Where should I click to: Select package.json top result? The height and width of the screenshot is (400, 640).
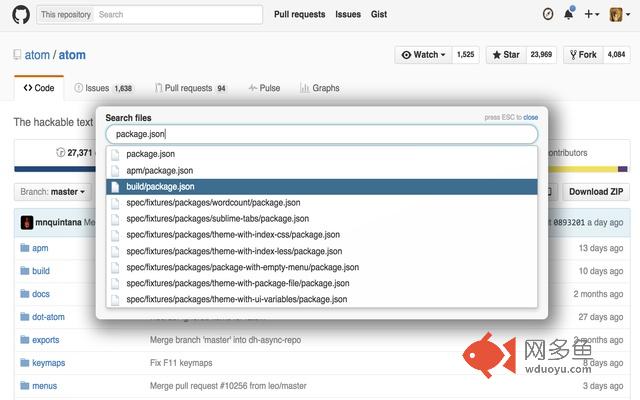click(x=322, y=154)
